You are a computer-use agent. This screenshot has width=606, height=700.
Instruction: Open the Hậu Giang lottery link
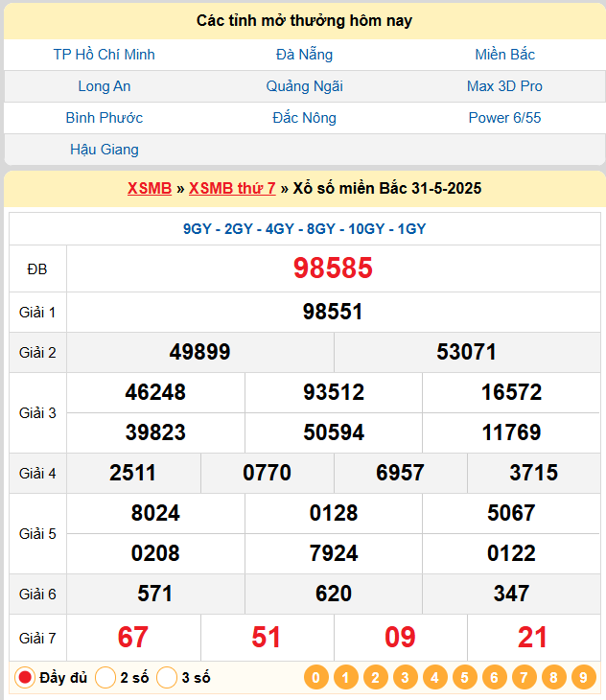click(104, 150)
